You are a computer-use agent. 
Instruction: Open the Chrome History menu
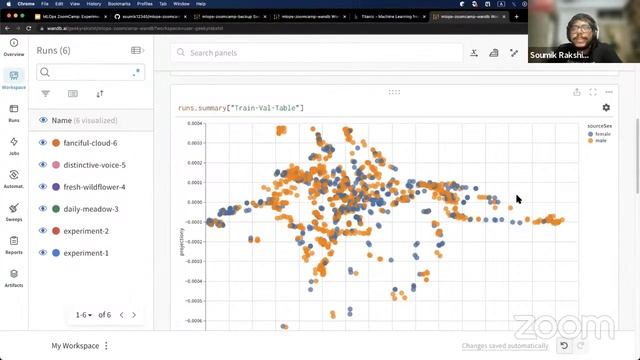tap(94, 4)
